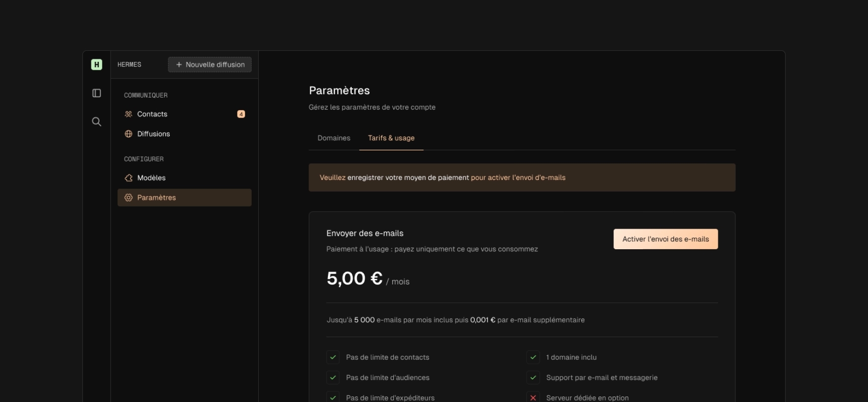Screen dimensions: 868x402
Task: Click the text Pas de limite de contacts
Action: [x=388, y=357]
